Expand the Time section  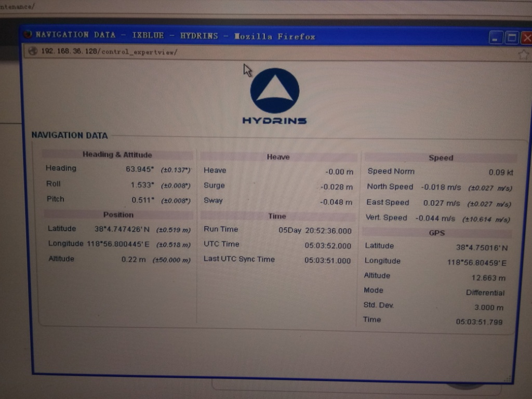[277, 216]
